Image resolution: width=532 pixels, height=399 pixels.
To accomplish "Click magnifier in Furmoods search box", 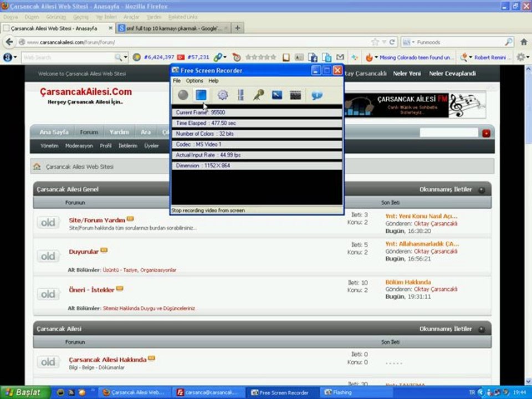I will [508, 42].
